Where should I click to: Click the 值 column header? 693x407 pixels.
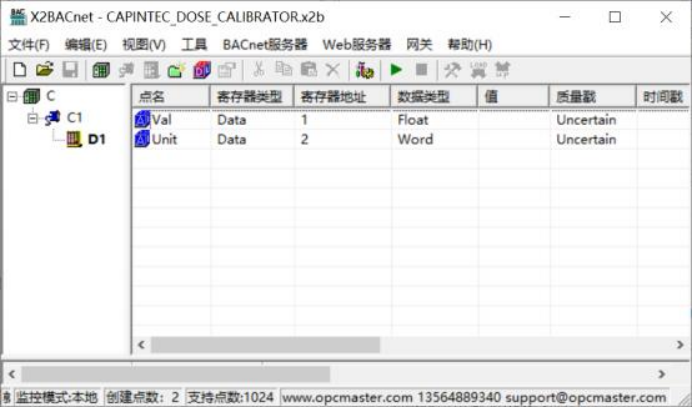(514, 96)
